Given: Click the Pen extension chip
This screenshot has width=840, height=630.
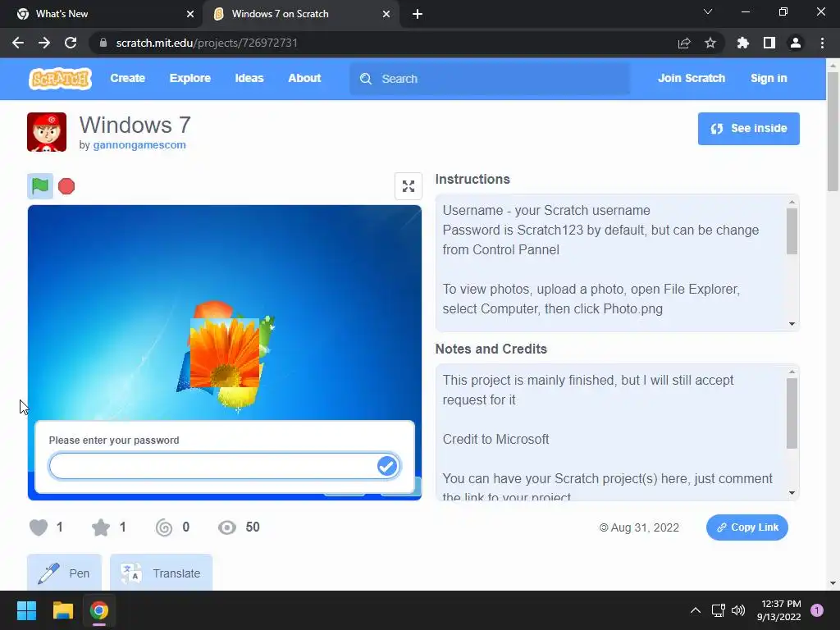Looking at the screenshot, I should coord(64,573).
